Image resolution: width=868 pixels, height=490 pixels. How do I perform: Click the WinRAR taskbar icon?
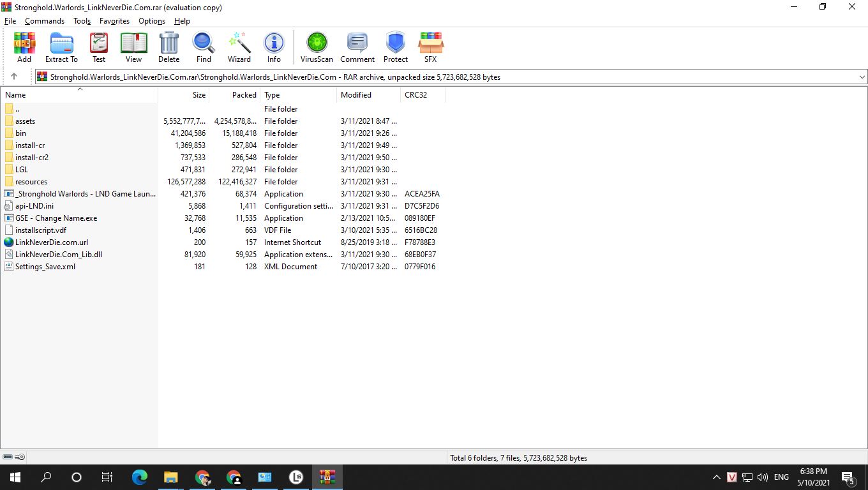click(x=327, y=477)
